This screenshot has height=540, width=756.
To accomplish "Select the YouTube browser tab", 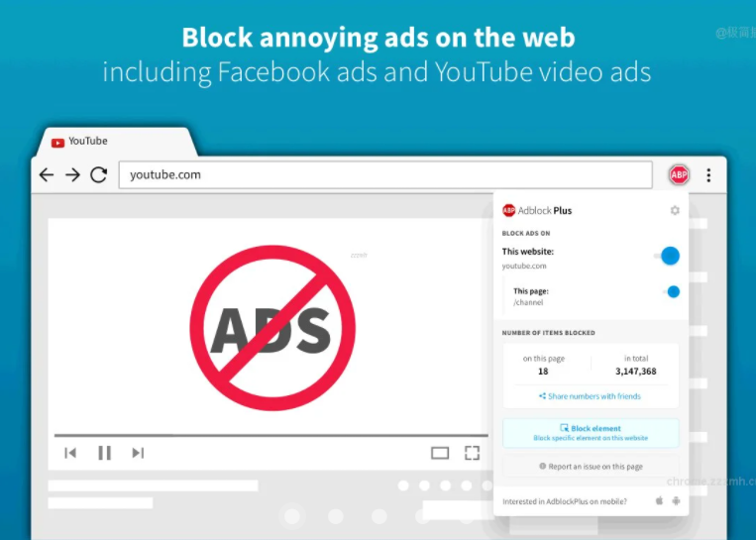I will (x=116, y=142).
